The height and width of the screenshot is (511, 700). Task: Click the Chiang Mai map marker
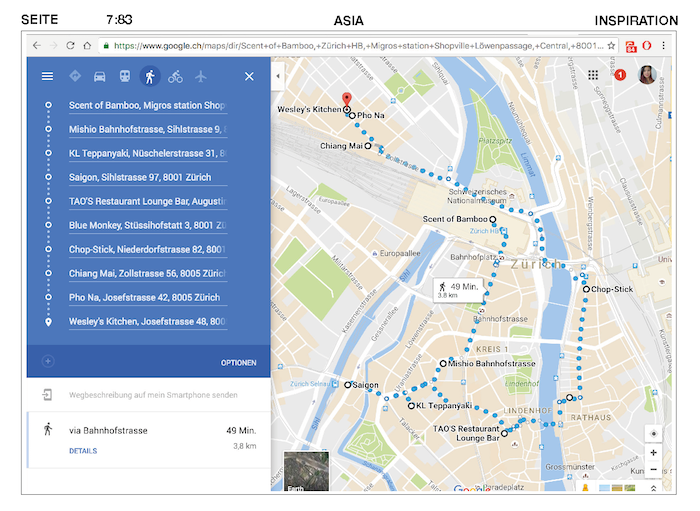point(368,146)
